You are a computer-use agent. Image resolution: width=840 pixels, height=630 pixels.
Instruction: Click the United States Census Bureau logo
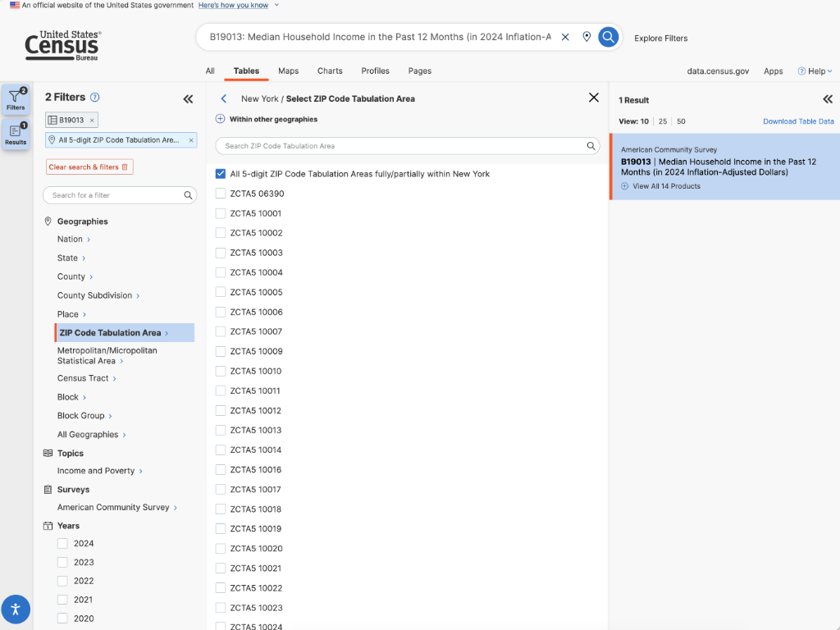pyautogui.click(x=63, y=45)
